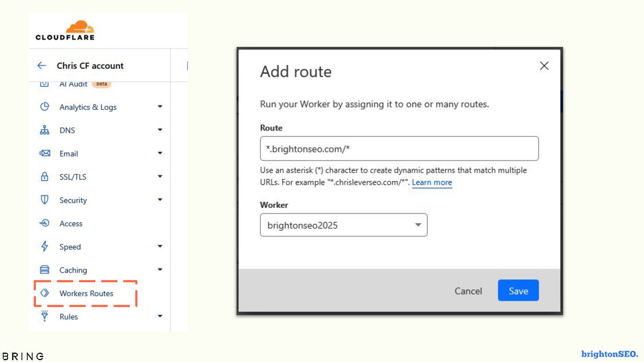The height and width of the screenshot is (362, 644).
Task: Click the Speed lightning bolt icon
Action: pyautogui.click(x=44, y=246)
